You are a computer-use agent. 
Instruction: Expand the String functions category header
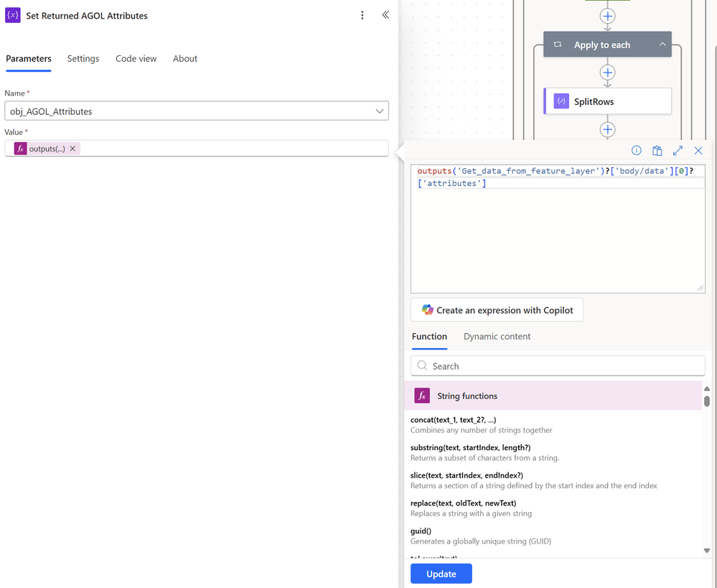(553, 396)
